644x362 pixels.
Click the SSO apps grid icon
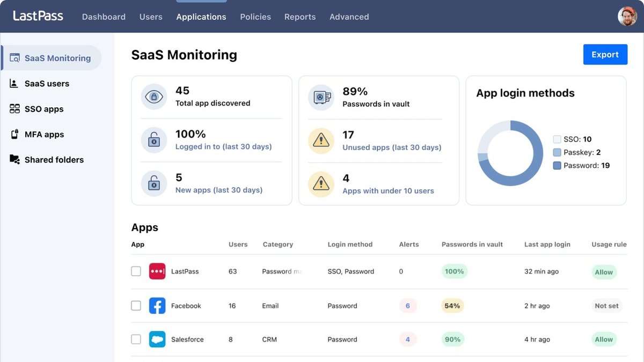coord(14,109)
